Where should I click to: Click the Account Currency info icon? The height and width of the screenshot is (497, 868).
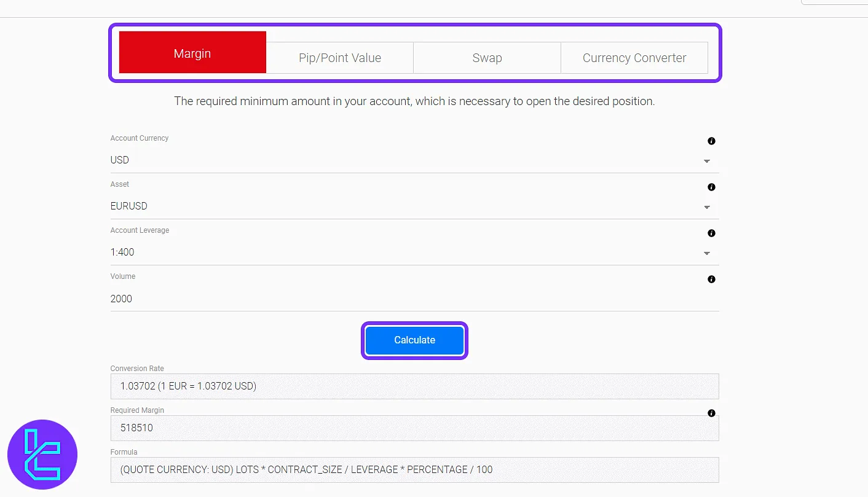pyautogui.click(x=711, y=141)
